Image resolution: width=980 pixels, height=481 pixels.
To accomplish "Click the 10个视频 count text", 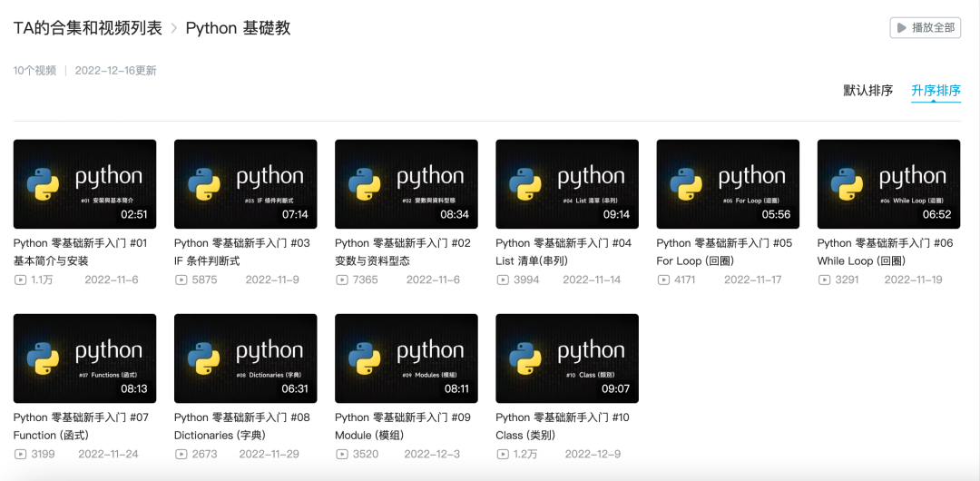I will (35, 71).
